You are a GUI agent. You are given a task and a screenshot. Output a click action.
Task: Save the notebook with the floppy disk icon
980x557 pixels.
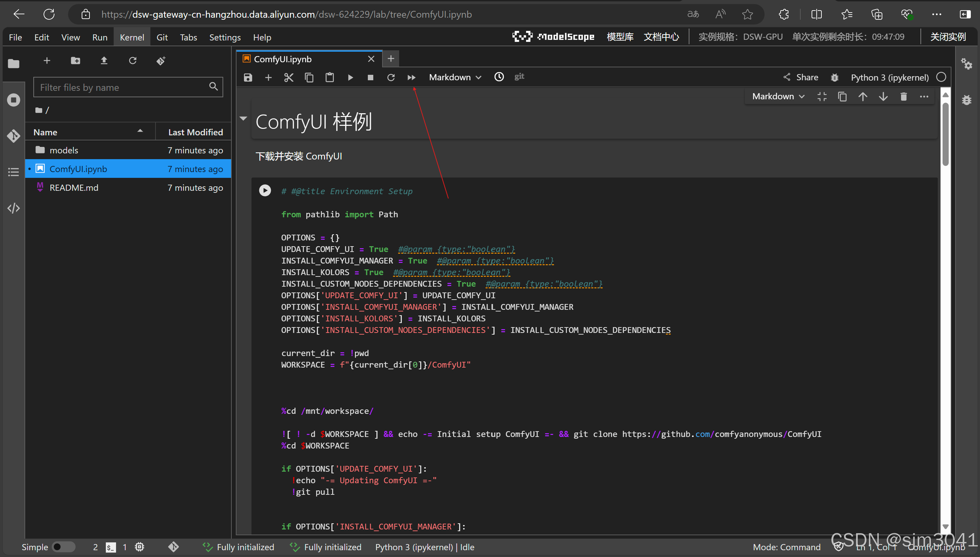pos(248,78)
